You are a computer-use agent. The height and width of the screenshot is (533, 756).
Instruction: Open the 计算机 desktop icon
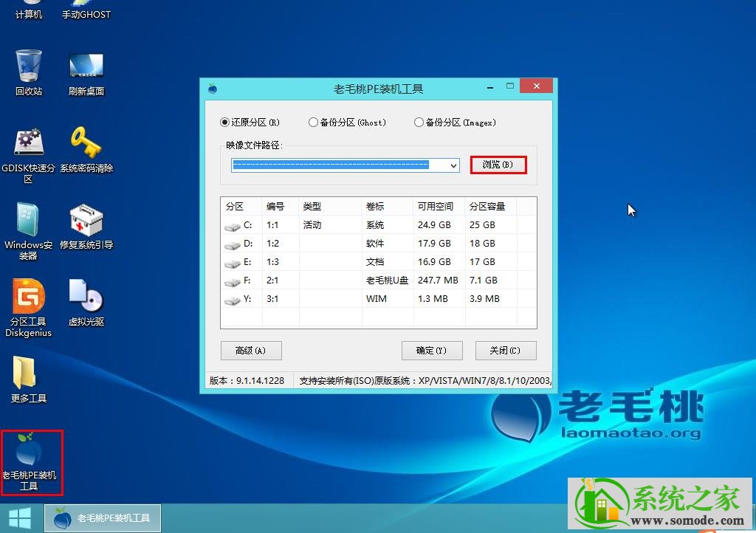point(29,10)
